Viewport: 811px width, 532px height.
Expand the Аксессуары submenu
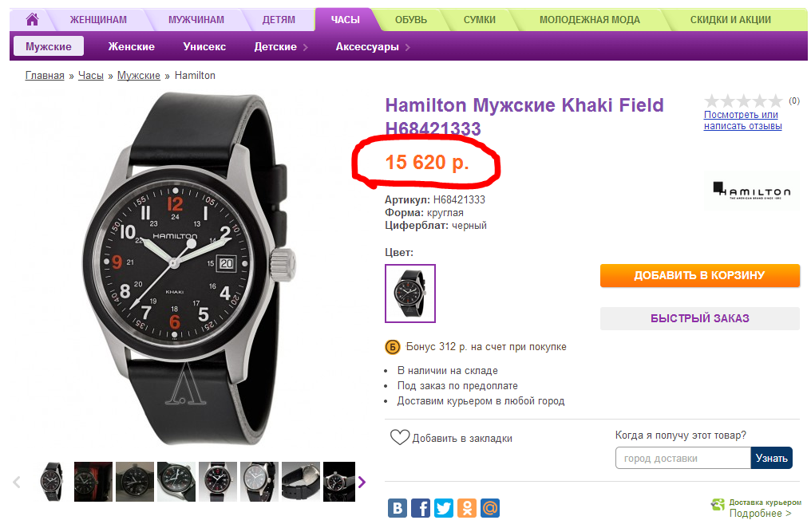[373, 47]
